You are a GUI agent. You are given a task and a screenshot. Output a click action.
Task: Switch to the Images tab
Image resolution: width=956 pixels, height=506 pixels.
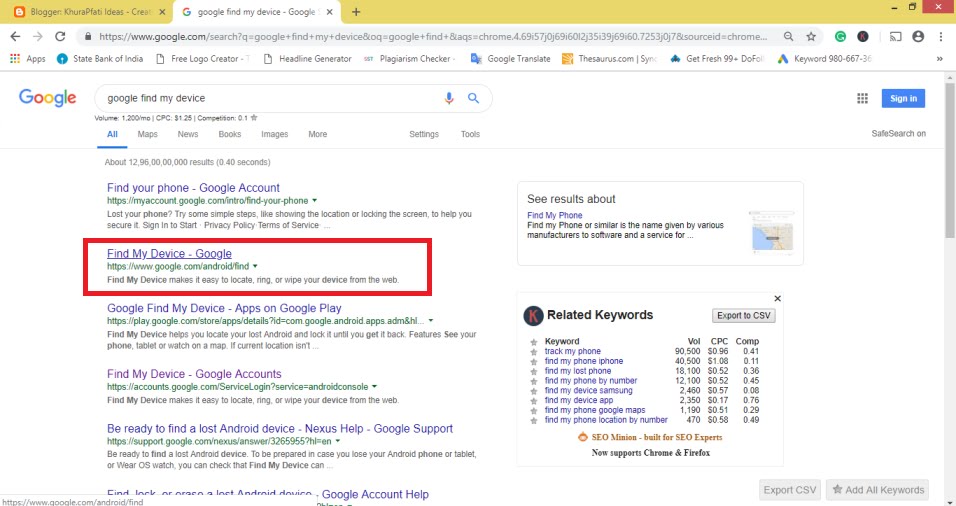tap(274, 134)
